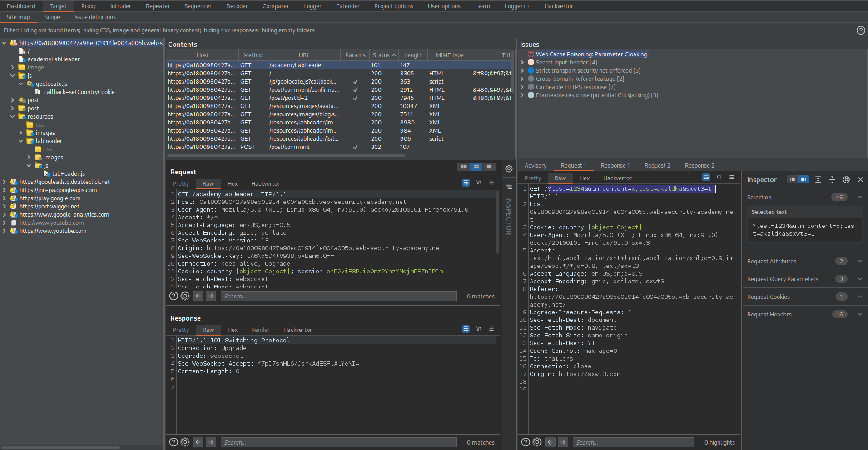The image size is (868, 450).
Task: Toggle word wrap in Request panel
Action: (466, 183)
